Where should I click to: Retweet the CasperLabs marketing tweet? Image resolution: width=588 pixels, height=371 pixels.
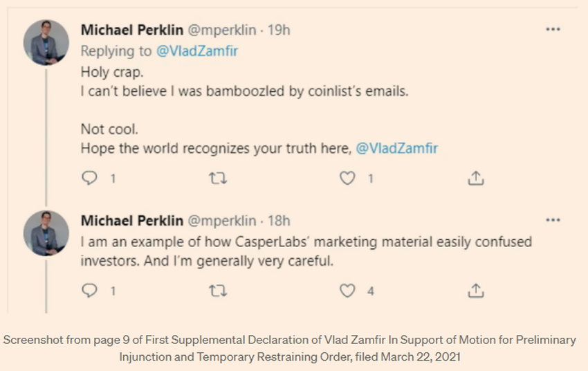217,291
